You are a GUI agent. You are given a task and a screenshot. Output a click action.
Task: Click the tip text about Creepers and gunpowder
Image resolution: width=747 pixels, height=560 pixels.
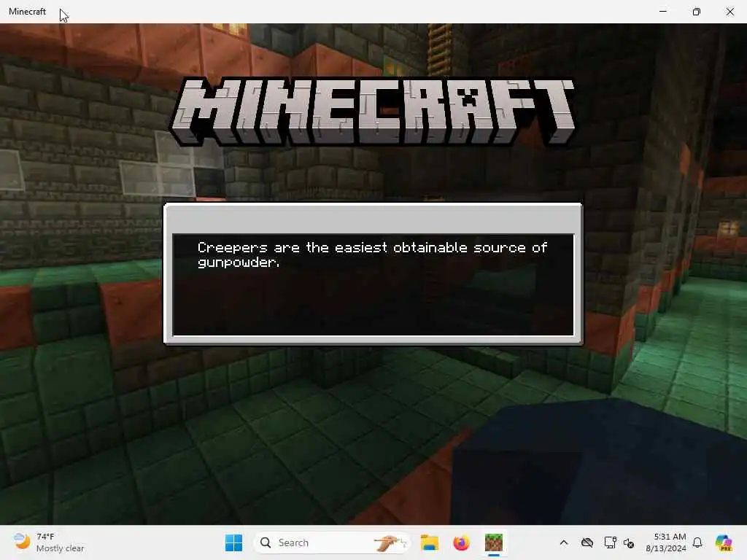[x=372, y=254]
